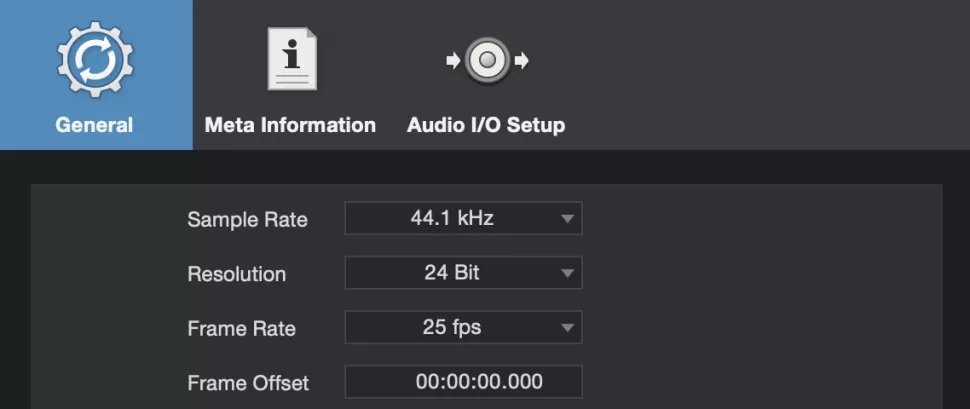This screenshot has width=970, height=409.
Task: Switch to the General tab label
Action: point(95,126)
